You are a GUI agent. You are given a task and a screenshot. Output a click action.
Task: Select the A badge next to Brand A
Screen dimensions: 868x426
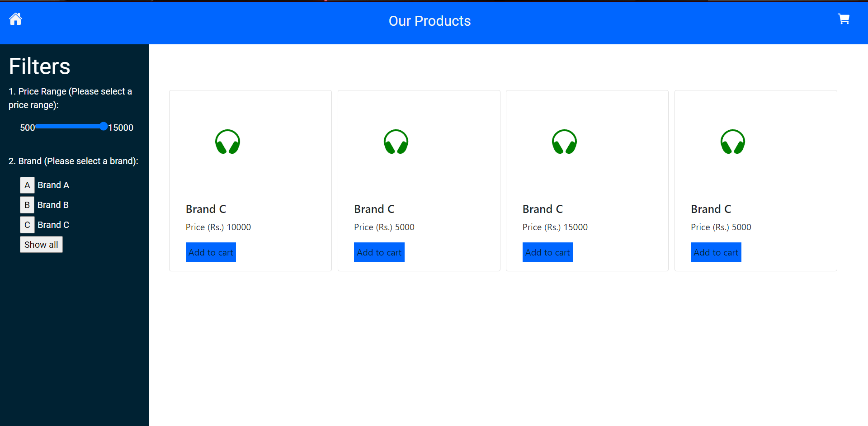click(x=27, y=185)
